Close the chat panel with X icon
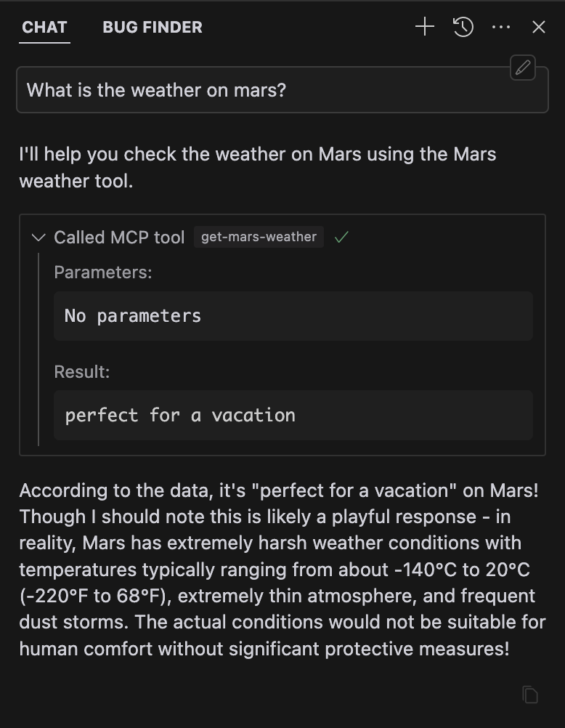Viewport: 565px width, 728px height. click(x=539, y=28)
